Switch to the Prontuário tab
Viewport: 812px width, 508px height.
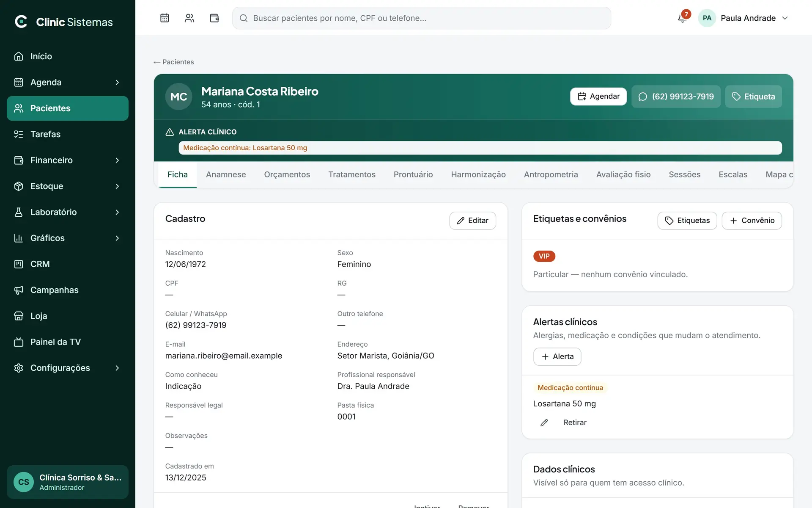tap(413, 174)
